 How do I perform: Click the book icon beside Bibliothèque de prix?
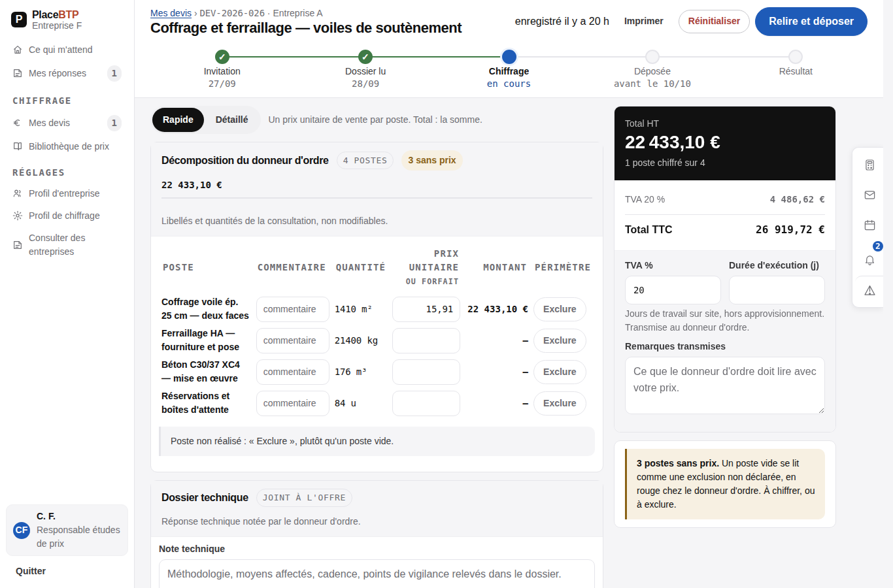18,146
